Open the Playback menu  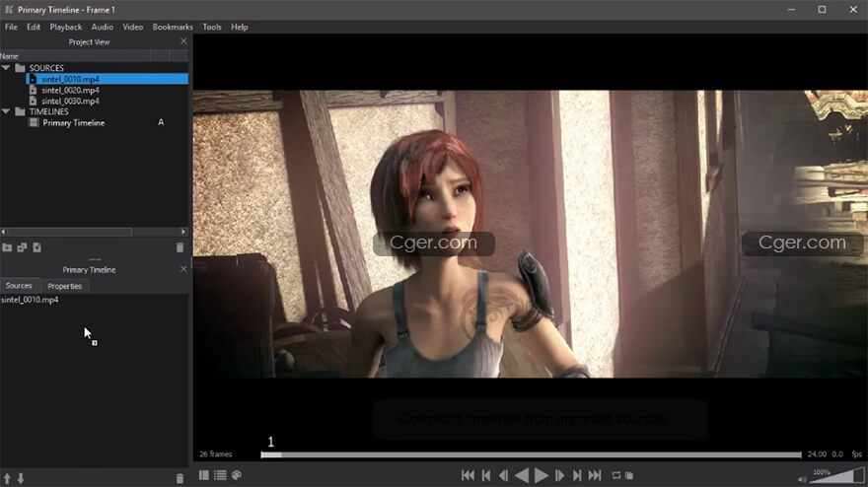pyautogui.click(x=66, y=27)
